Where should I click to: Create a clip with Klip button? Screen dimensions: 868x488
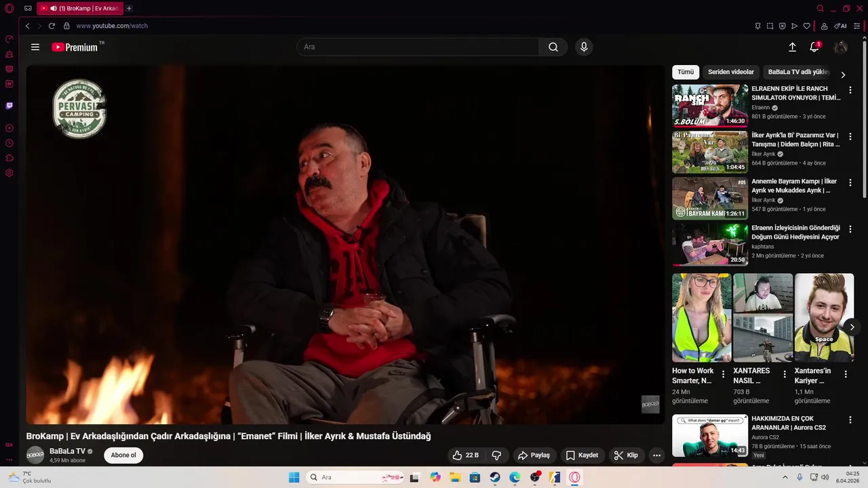pos(626,455)
